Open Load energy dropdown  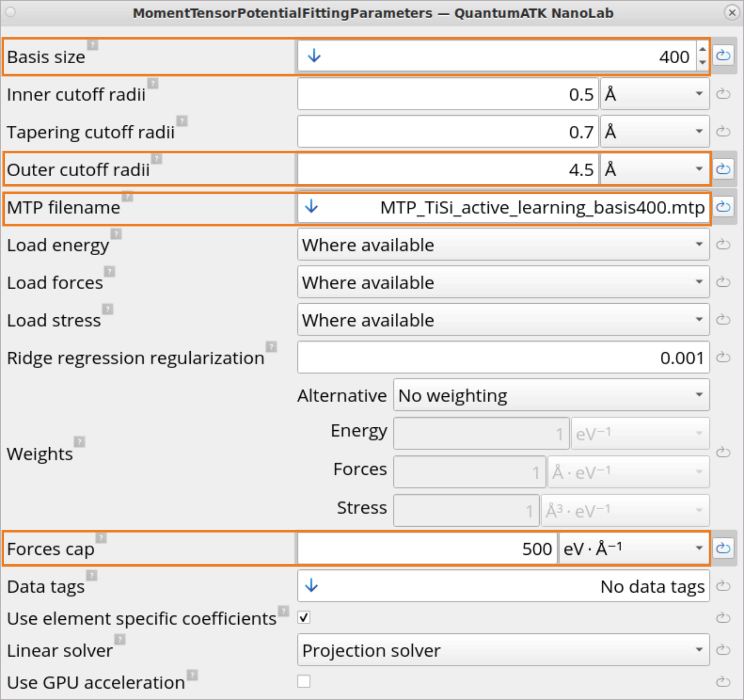click(x=503, y=245)
